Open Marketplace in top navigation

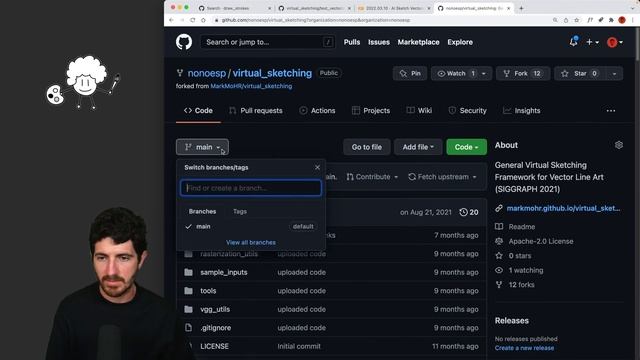pos(418,42)
